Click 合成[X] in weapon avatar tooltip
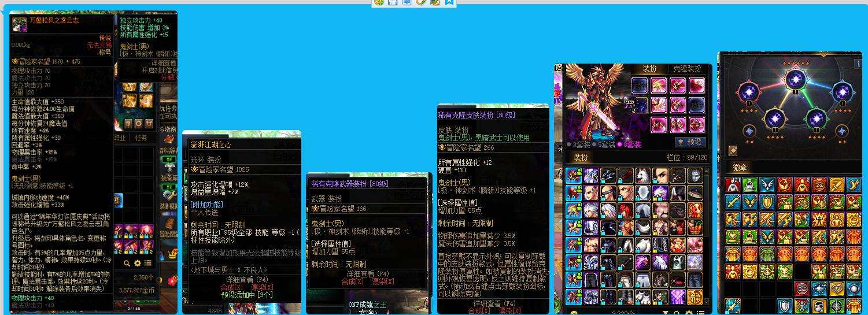 tap(352, 281)
